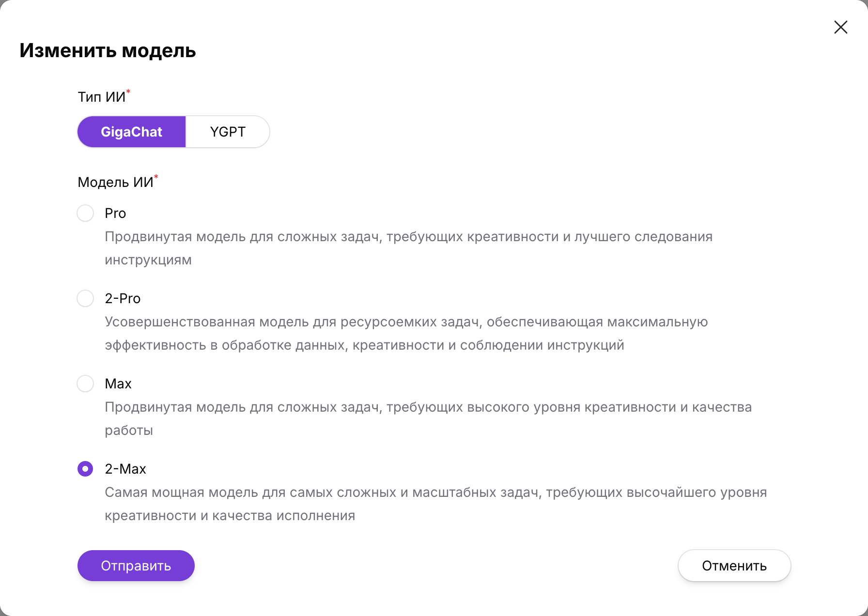Click the Тип ИИ field label
The height and width of the screenshot is (616, 868).
(102, 97)
